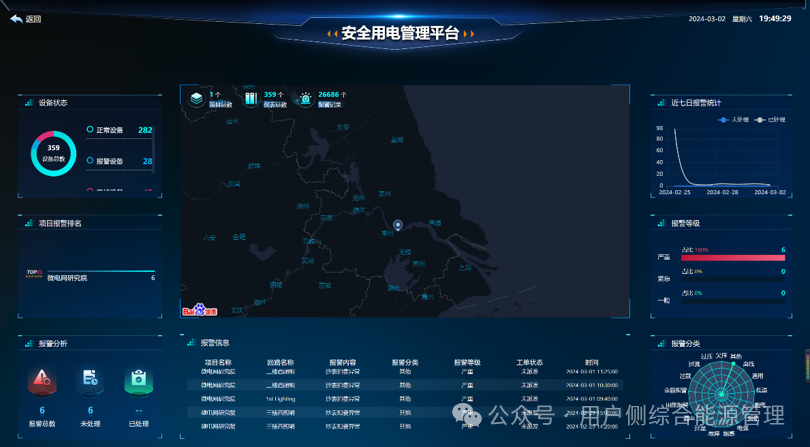Click the device status donut chart
This screenshot has width=810, height=447.
pos(54,153)
